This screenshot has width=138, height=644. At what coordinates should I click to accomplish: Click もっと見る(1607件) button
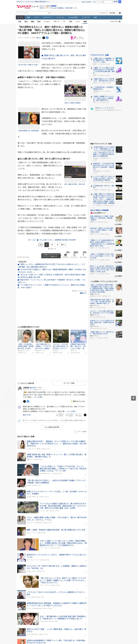click(52, 427)
